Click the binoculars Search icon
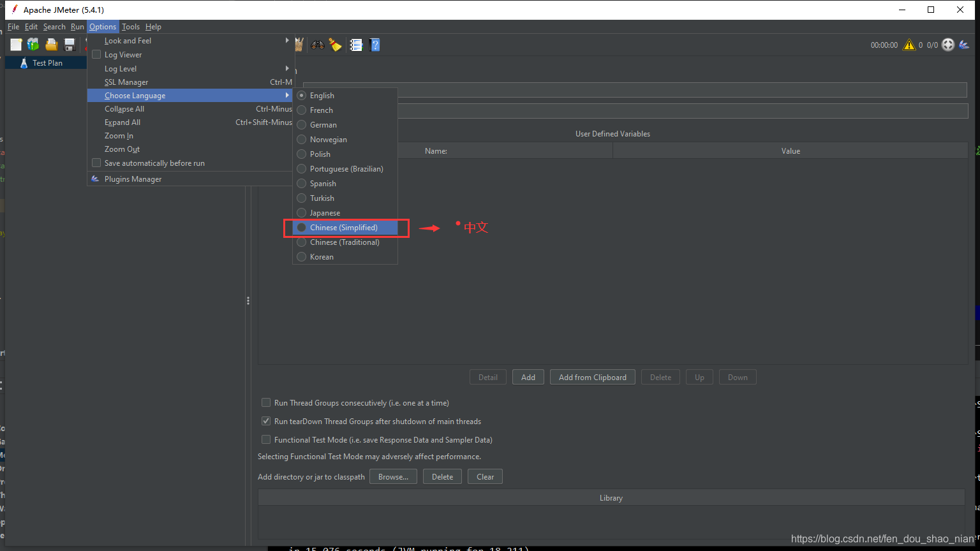This screenshot has width=980, height=551. (x=317, y=45)
